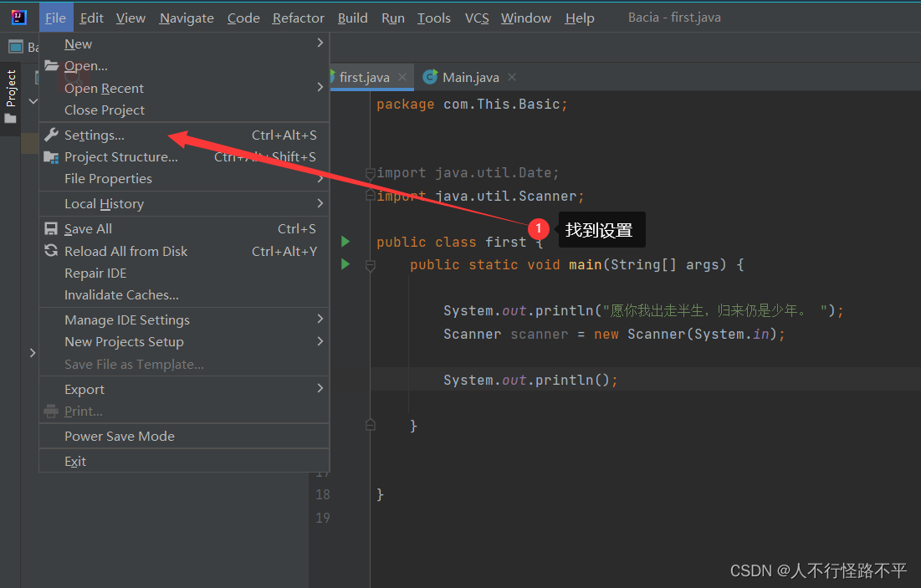Click the IntelliJ IDEA logo icon
This screenshot has height=588, width=921.
click(x=18, y=17)
